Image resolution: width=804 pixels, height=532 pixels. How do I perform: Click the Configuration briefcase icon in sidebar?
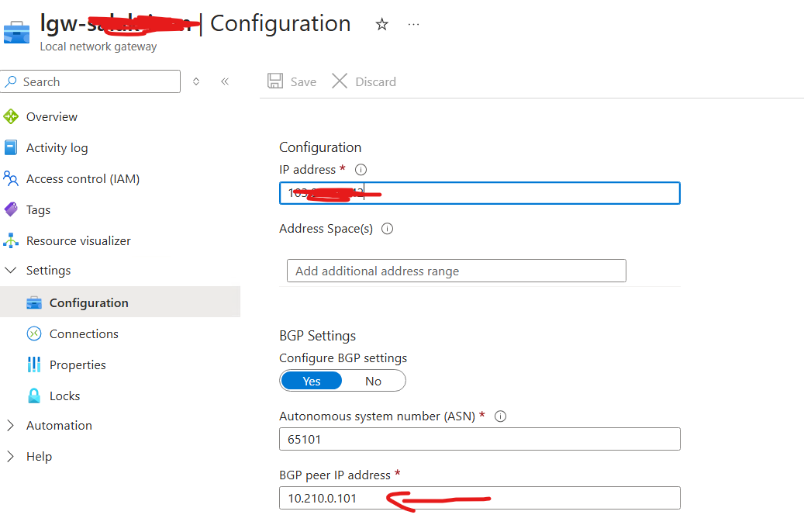point(34,302)
